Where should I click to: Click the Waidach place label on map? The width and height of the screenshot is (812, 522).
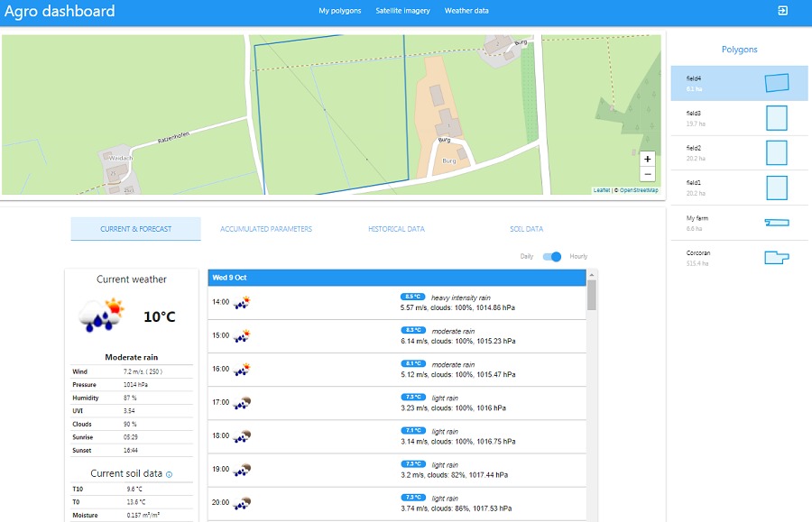121,158
